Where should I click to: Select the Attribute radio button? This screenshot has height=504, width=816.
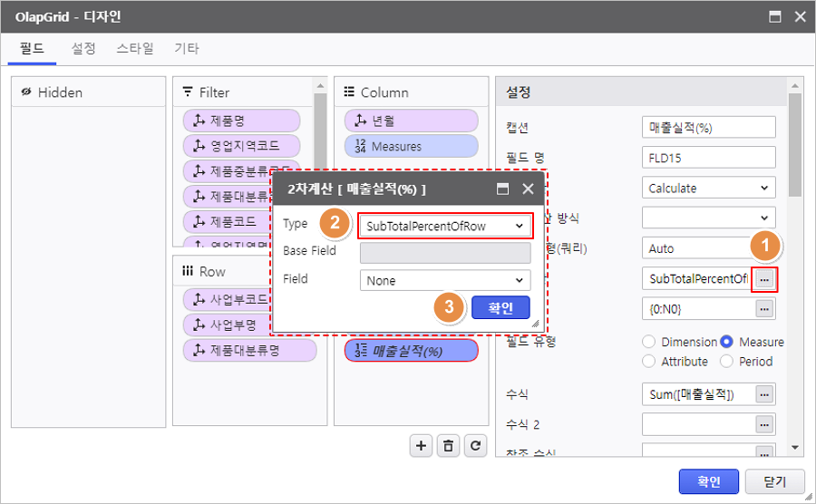click(x=648, y=361)
